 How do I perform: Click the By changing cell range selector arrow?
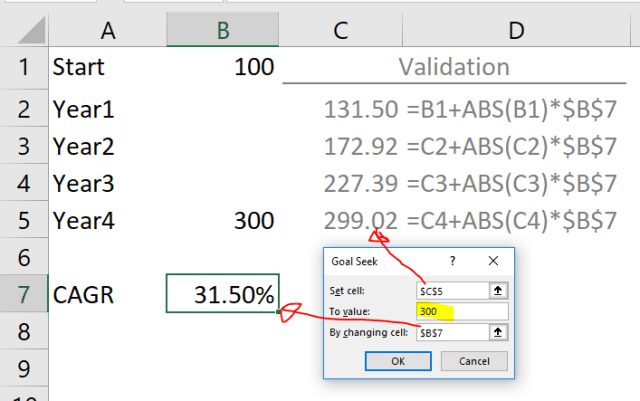498,332
